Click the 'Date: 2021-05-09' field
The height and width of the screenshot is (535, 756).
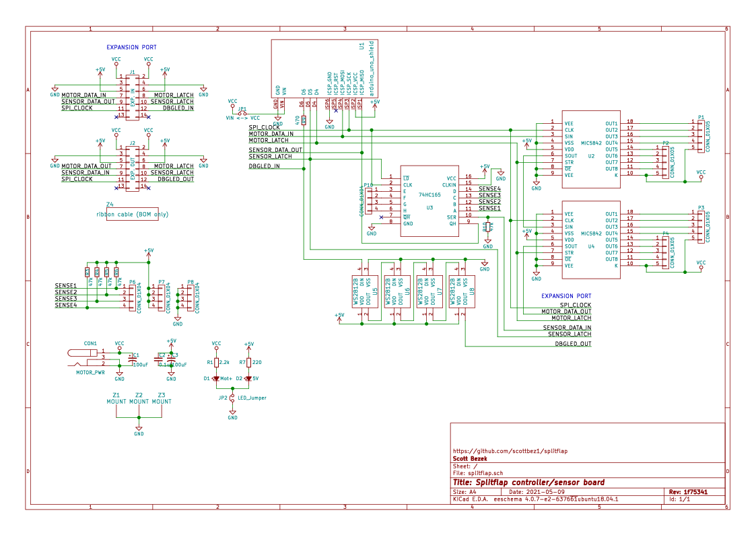point(537,492)
